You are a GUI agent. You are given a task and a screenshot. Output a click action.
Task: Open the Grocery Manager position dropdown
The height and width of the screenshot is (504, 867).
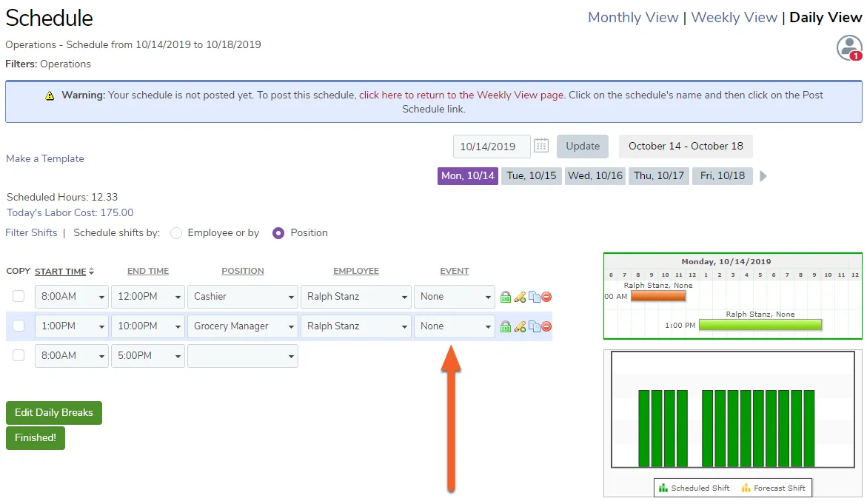pos(243,326)
